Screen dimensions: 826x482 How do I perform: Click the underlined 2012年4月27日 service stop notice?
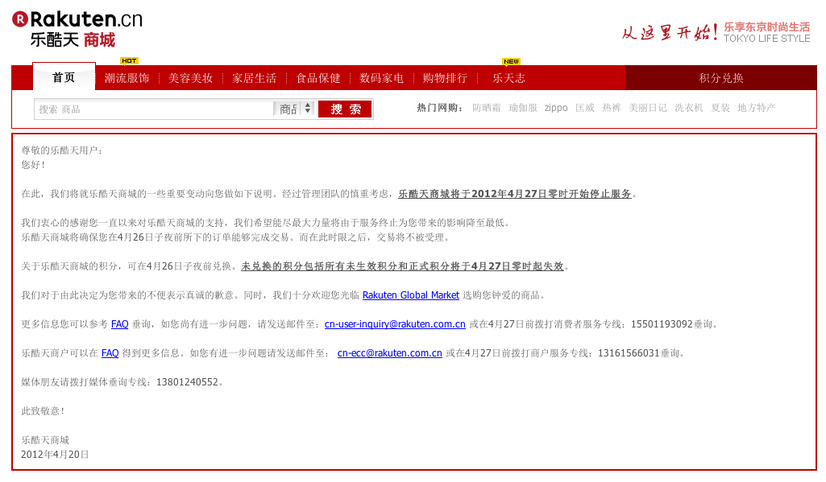pos(515,194)
